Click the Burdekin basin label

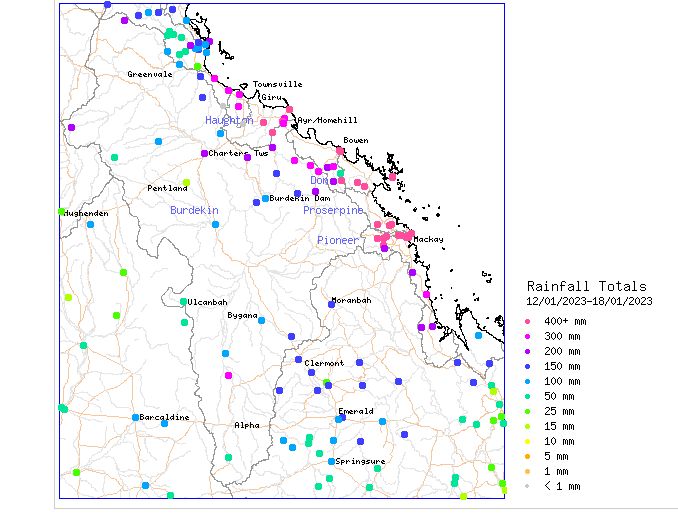[194, 210]
